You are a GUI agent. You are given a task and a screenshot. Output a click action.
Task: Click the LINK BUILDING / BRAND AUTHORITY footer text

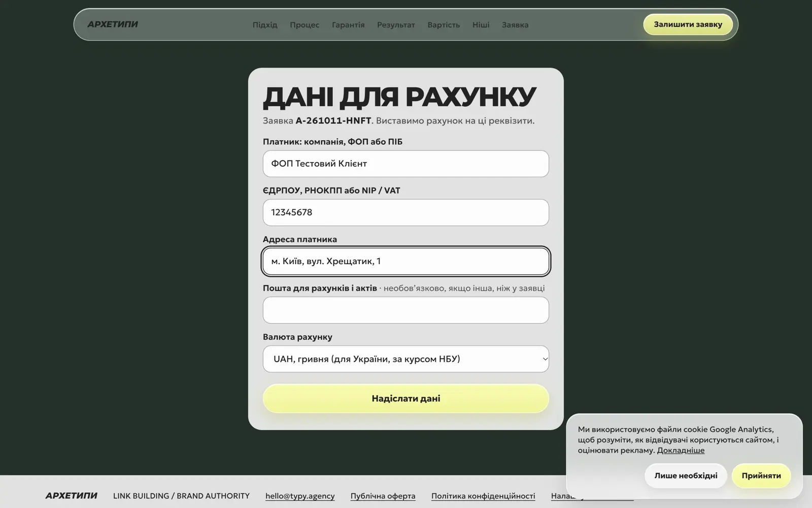(x=181, y=496)
